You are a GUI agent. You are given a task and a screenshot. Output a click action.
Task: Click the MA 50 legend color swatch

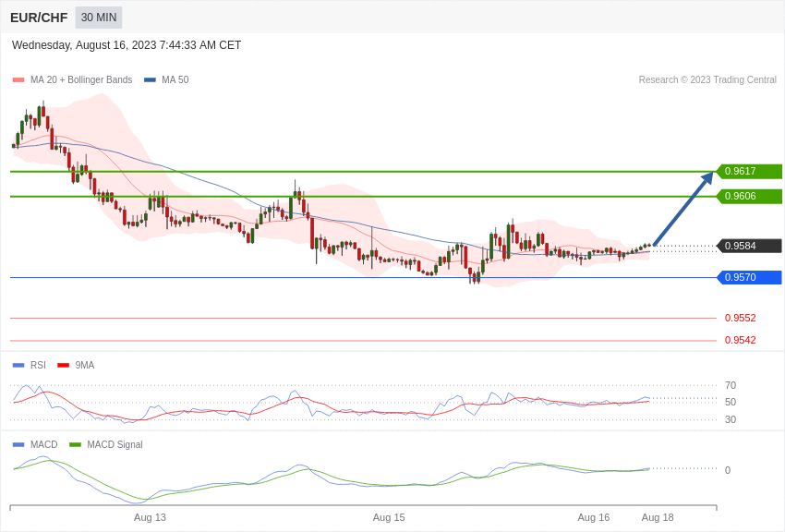150,80
